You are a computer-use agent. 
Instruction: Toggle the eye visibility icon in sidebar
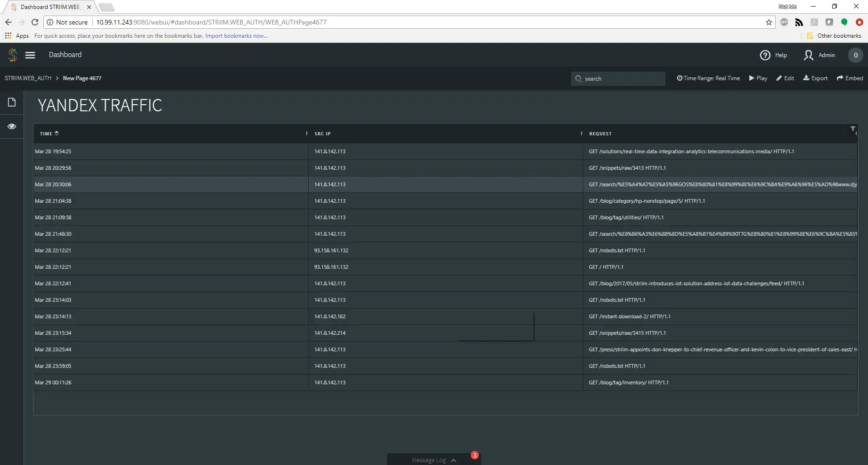12,126
